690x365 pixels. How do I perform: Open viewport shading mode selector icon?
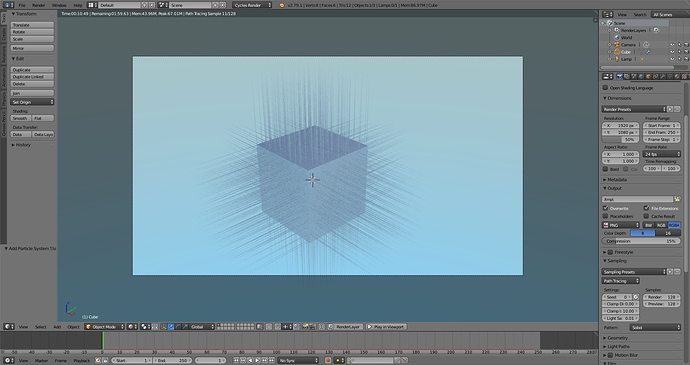pos(132,327)
